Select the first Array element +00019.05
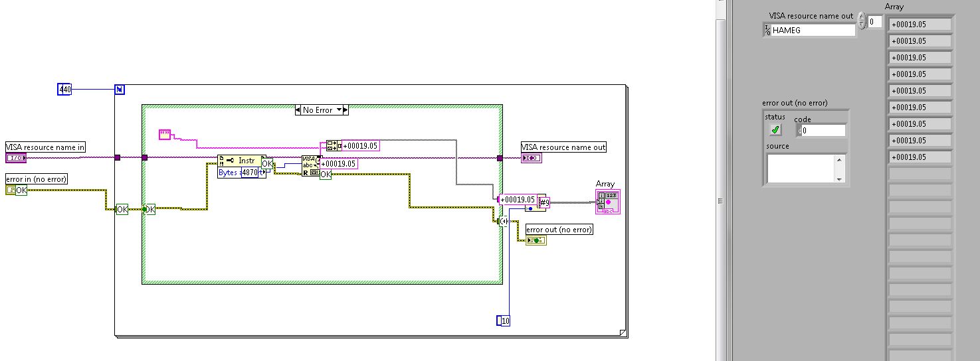Viewport: 980px width, 361px height. [x=920, y=25]
